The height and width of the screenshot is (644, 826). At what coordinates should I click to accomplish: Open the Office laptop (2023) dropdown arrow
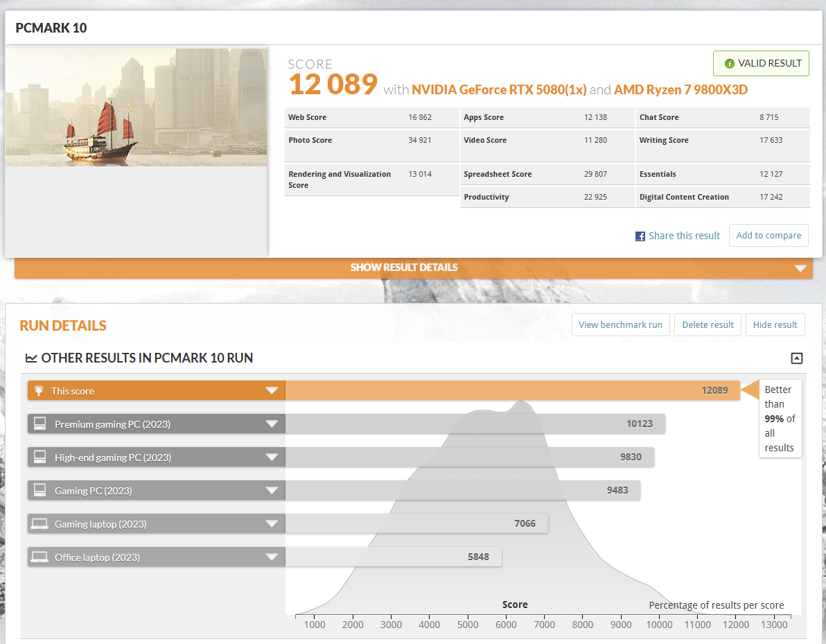click(272, 557)
